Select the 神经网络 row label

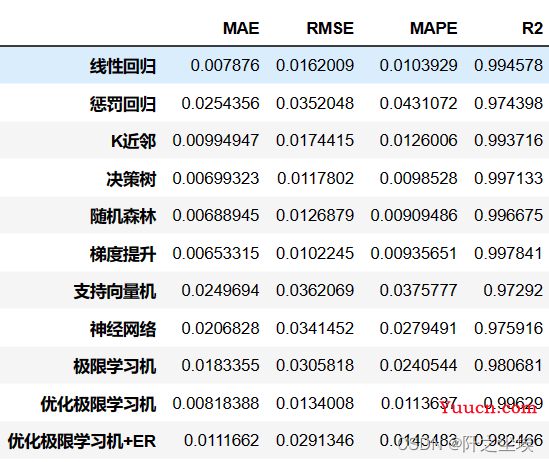coord(123,329)
